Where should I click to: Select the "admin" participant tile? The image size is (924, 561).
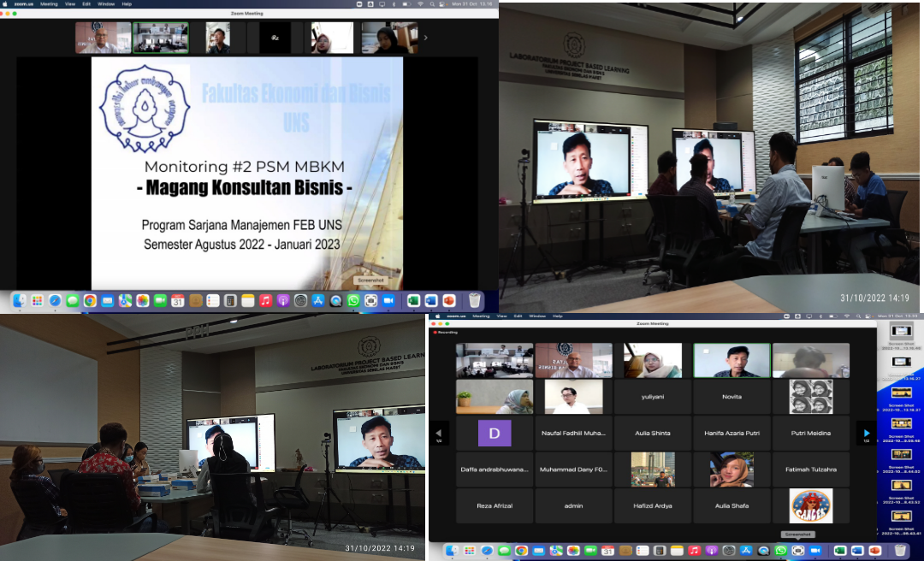click(x=573, y=505)
